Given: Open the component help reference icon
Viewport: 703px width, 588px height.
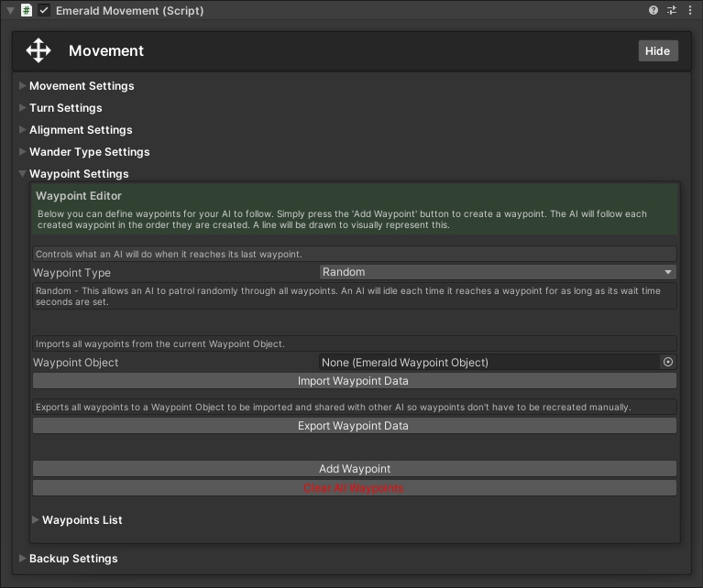Looking at the screenshot, I should point(654,11).
